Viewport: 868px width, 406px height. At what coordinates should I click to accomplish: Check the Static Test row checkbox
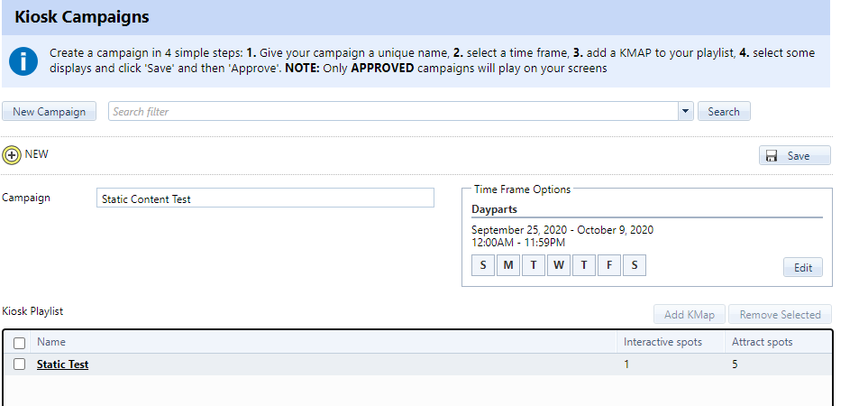(x=20, y=364)
